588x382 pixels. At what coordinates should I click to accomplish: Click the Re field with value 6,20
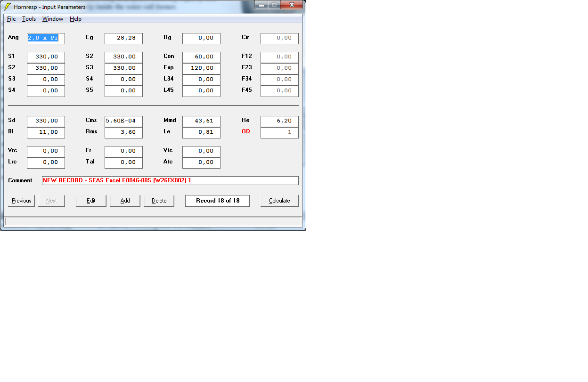(279, 121)
